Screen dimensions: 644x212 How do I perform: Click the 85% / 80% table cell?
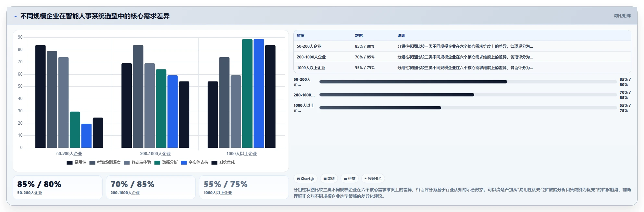(x=365, y=46)
